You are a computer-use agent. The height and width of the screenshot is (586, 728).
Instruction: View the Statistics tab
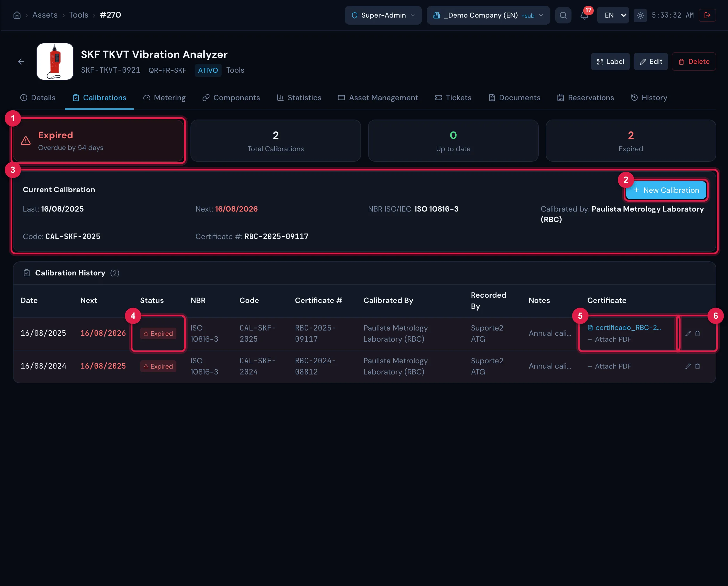[299, 98]
